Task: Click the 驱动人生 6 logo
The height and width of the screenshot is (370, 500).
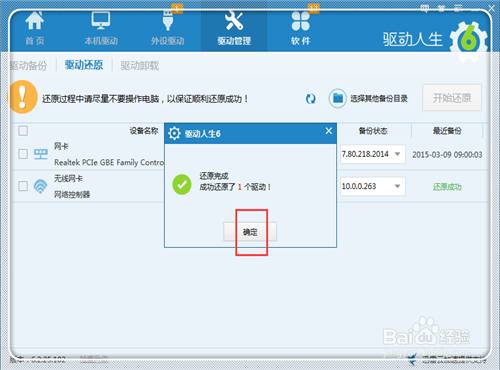Action: 435,41
